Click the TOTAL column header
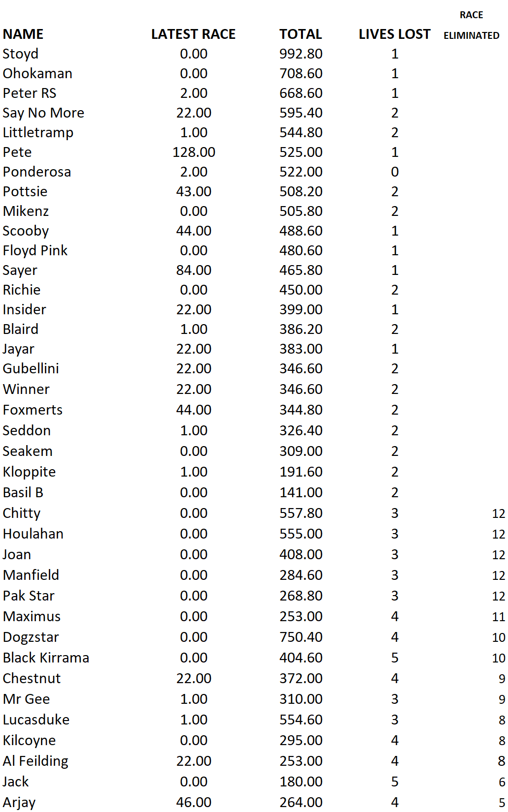 click(300, 34)
